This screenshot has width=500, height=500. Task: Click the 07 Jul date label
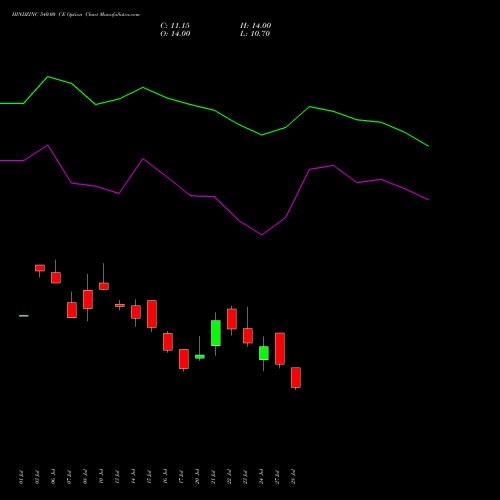click(69, 477)
